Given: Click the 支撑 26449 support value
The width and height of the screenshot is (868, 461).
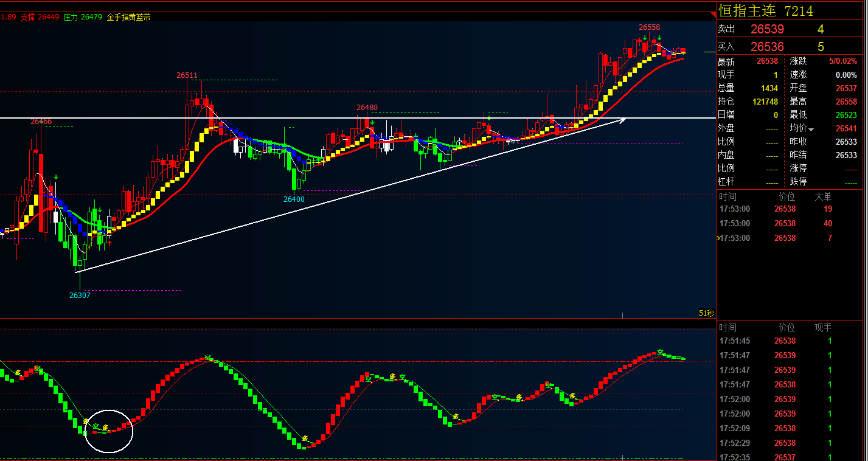Looking at the screenshot, I should [x=40, y=17].
